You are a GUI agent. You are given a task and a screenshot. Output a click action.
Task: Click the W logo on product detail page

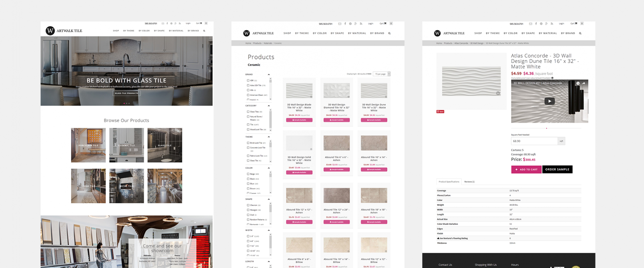[437, 33]
